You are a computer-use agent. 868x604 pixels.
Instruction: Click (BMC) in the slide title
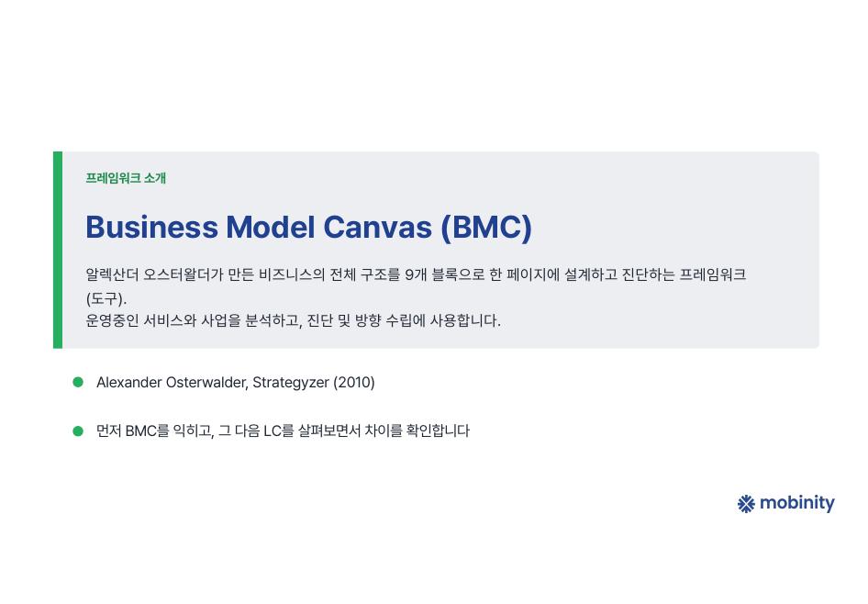point(486,228)
